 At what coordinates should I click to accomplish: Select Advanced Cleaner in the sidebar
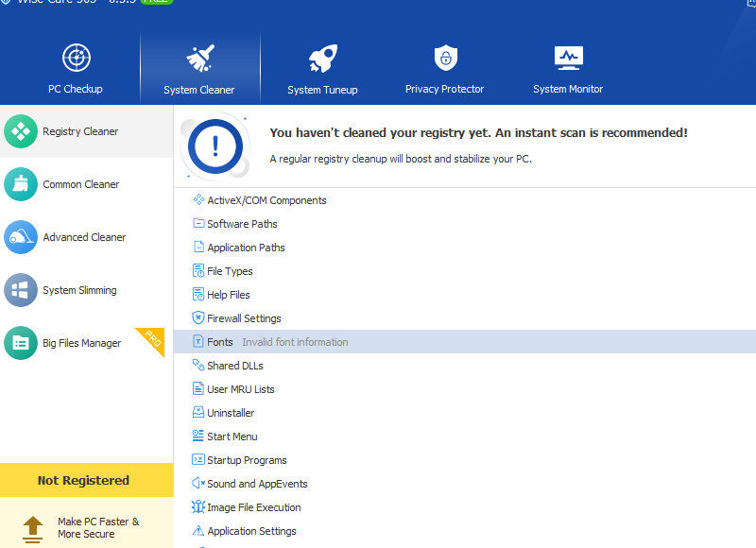[87, 237]
